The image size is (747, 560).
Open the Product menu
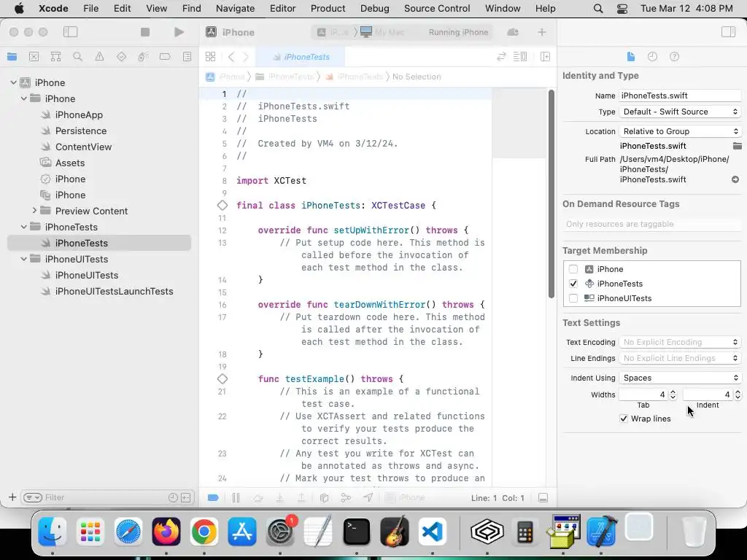click(328, 9)
